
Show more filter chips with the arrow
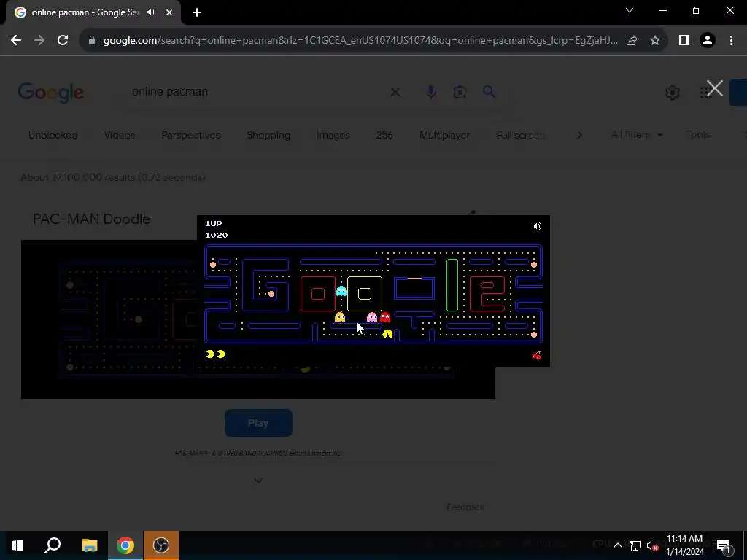(x=578, y=135)
